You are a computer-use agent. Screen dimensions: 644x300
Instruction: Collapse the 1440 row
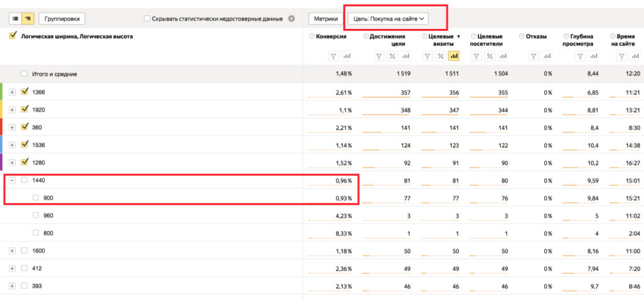13,180
